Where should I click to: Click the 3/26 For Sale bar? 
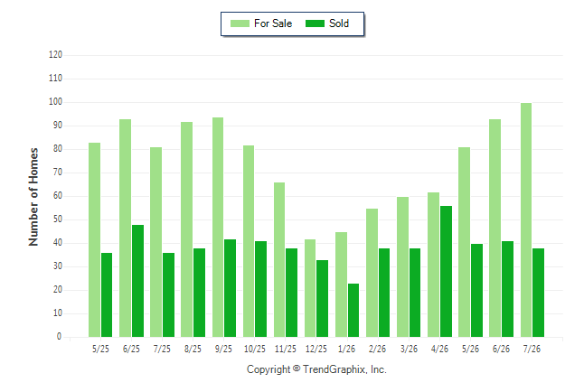402,267
